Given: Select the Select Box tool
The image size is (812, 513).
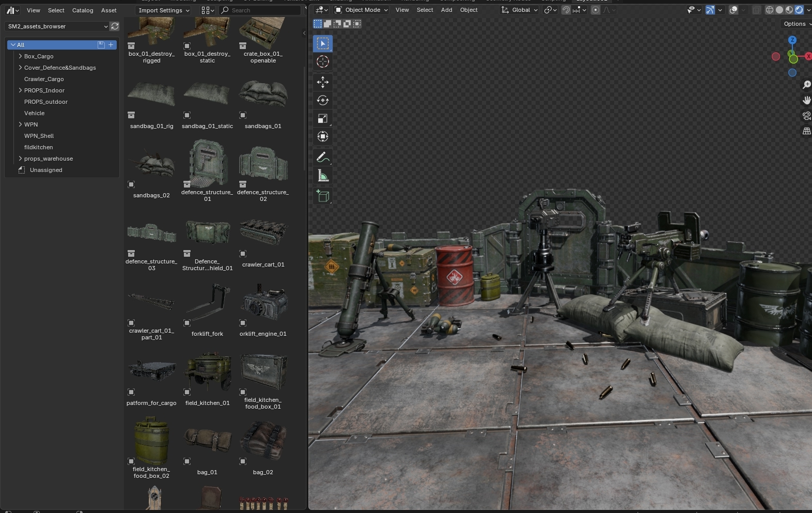Looking at the screenshot, I should click(323, 43).
